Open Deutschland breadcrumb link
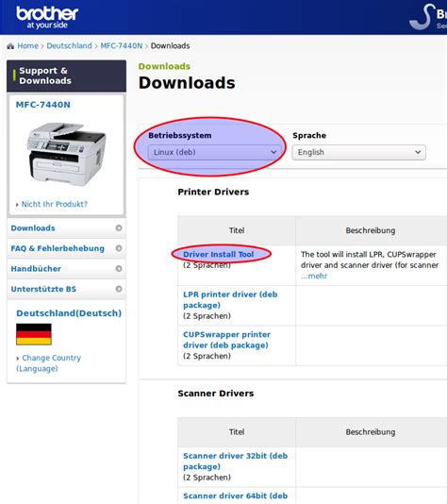 [69, 46]
